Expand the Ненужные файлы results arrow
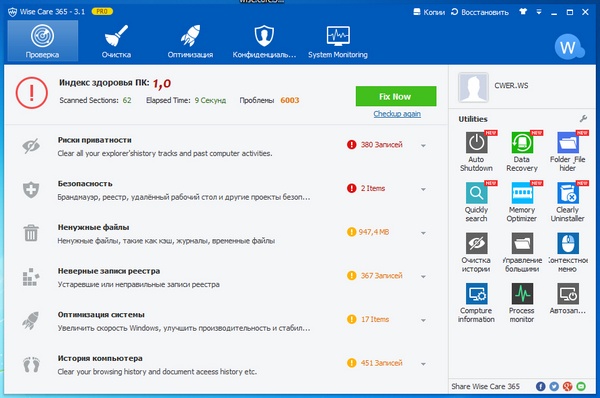Screen dimensions: 600x398 coord(423,233)
